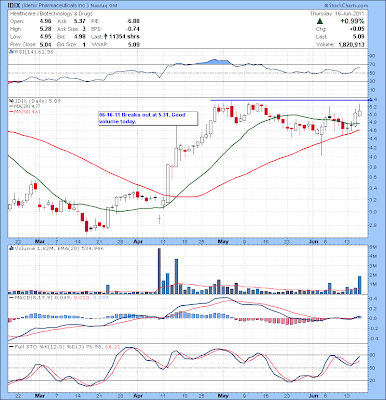
Task: Click the Volume panel legend icon
Action: click(x=11, y=248)
